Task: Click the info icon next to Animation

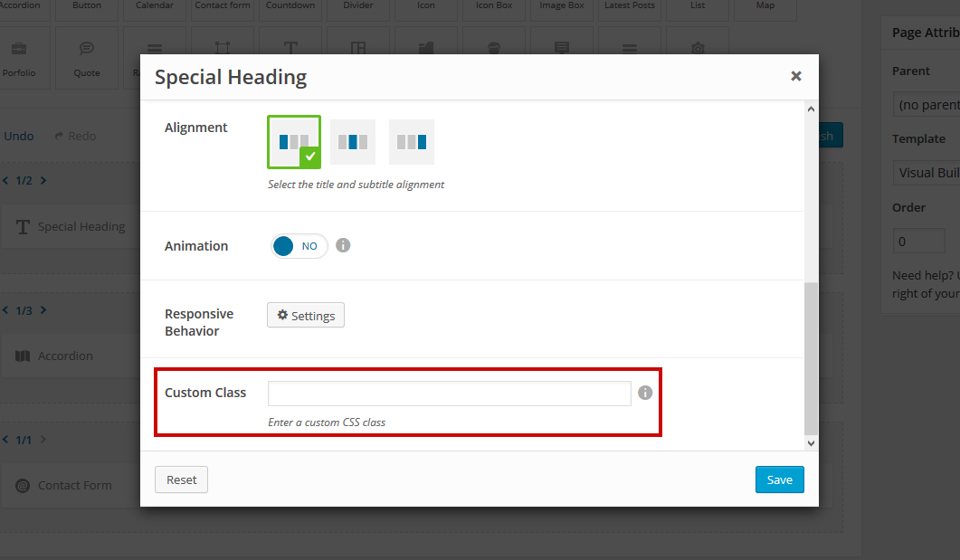Action: point(343,245)
